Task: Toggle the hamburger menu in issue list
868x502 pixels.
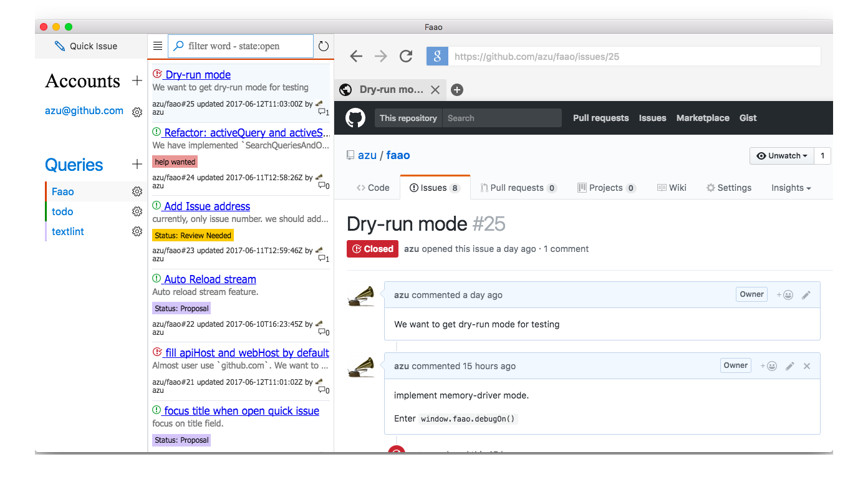Action: tap(158, 46)
